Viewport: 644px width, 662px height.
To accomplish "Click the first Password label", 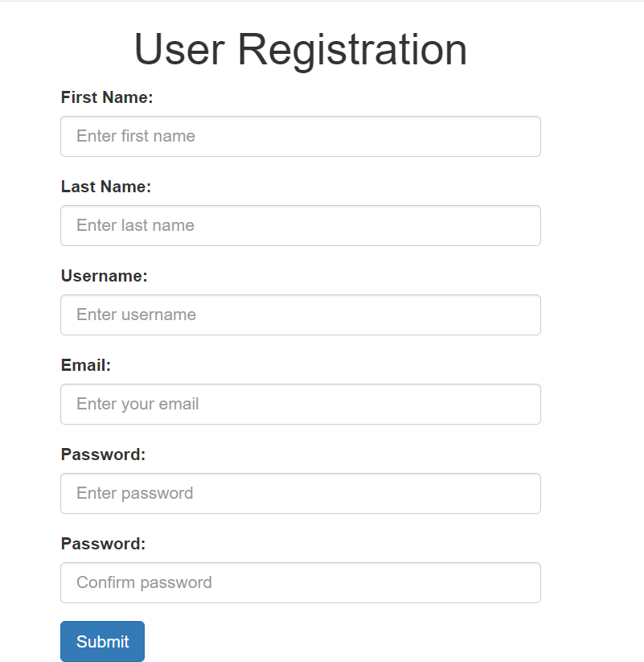I will pos(103,454).
